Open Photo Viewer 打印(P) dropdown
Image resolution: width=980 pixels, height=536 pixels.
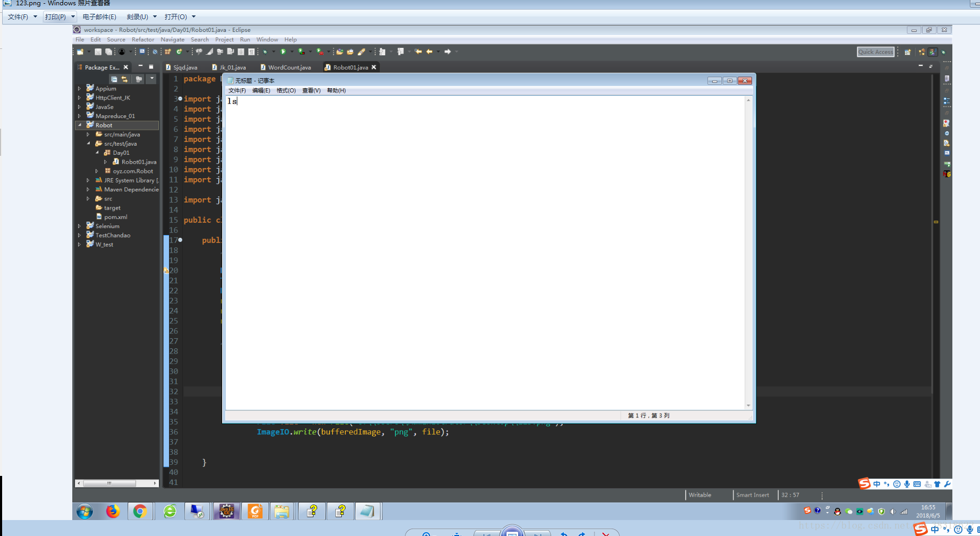pyautogui.click(x=73, y=16)
